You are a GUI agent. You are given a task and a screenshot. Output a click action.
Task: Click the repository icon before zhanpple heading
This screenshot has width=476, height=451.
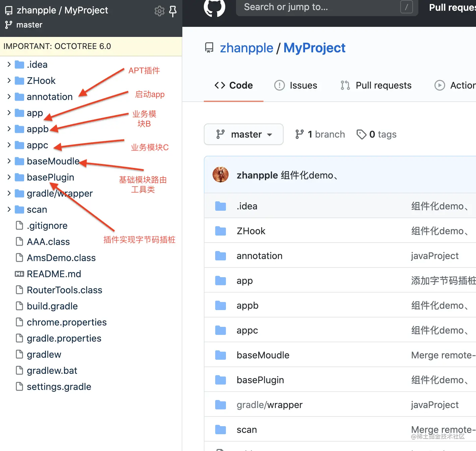pos(209,48)
